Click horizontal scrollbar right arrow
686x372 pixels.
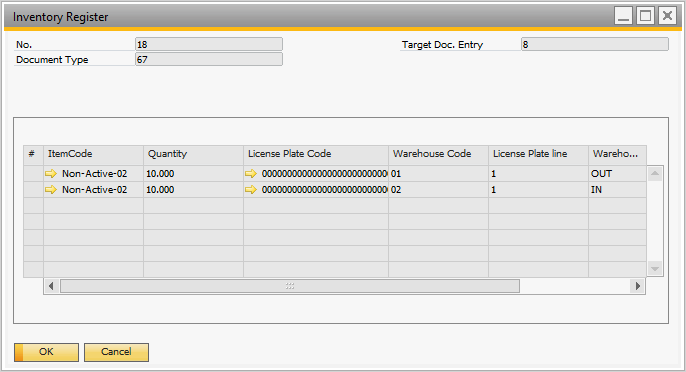(x=637, y=286)
